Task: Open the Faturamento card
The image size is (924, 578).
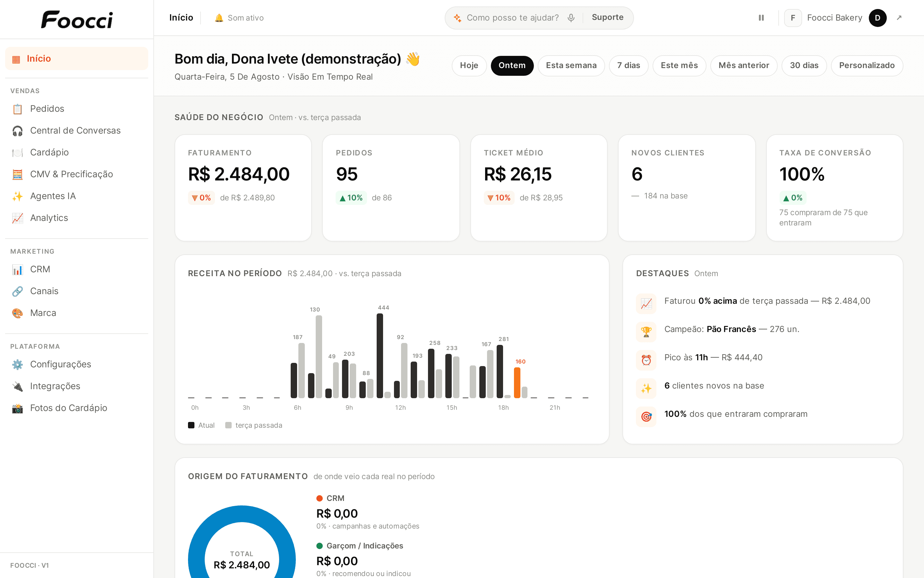Action: coord(243,188)
